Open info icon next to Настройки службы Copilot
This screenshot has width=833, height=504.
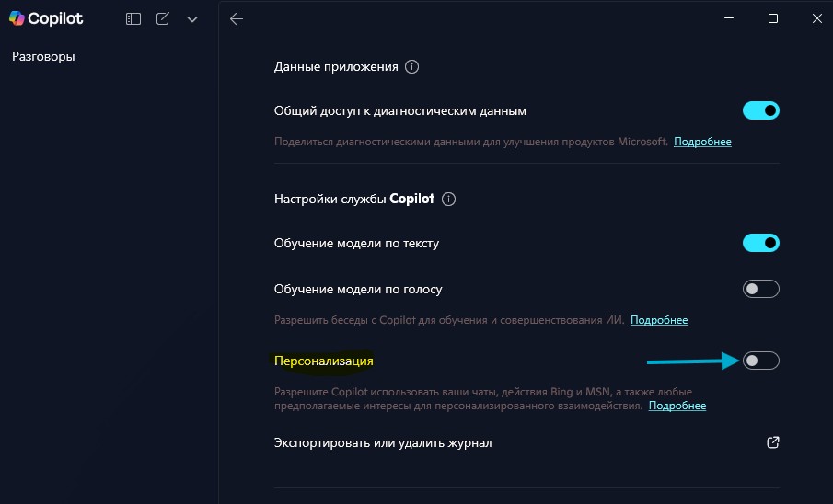click(x=449, y=200)
